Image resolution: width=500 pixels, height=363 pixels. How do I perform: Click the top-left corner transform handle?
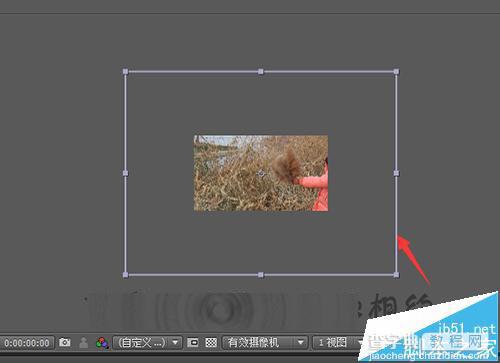click(x=125, y=71)
